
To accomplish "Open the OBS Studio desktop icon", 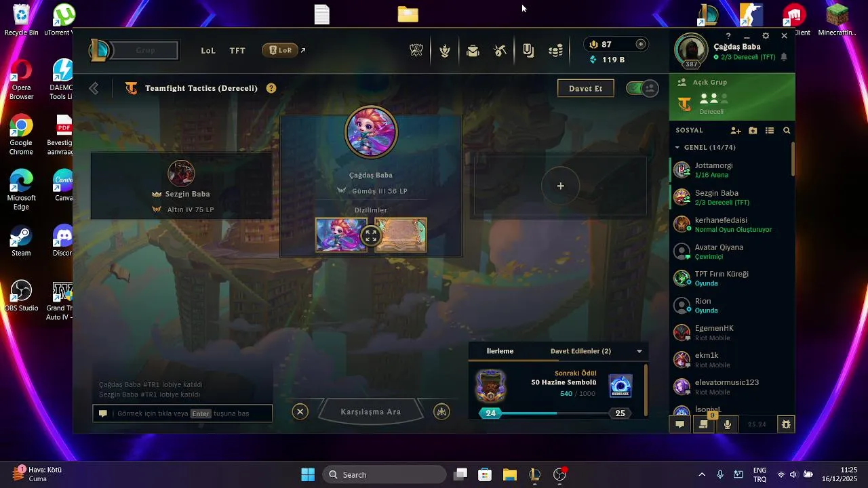I will click(x=21, y=297).
